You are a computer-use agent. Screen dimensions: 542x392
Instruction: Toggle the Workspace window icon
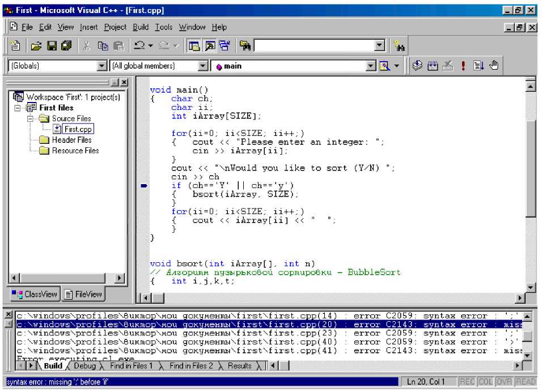[x=194, y=45]
